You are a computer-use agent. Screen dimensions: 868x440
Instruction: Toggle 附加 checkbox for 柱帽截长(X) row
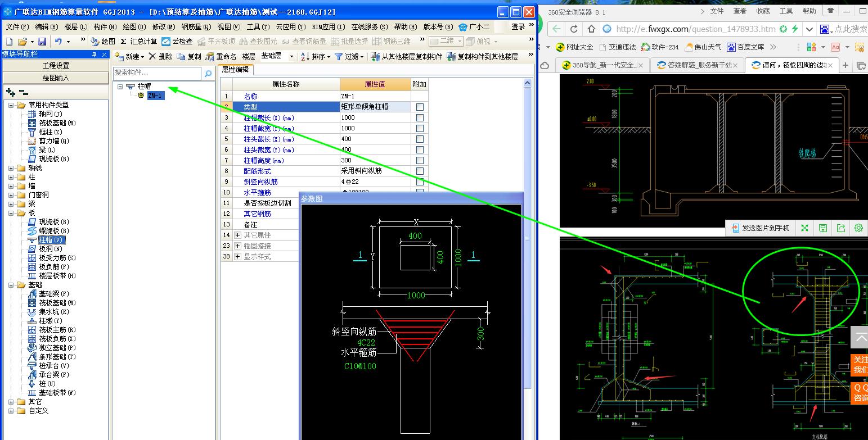click(x=420, y=117)
